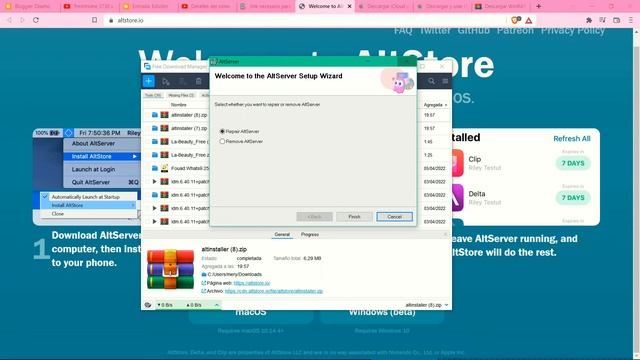Open the Archivo download URL link
This screenshot has height=360, width=640.
tap(274, 291)
